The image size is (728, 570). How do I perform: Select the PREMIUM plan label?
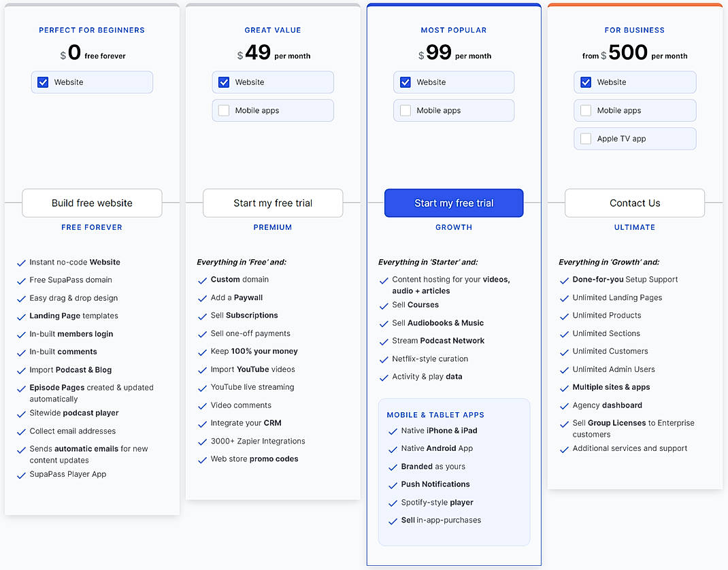[272, 227]
